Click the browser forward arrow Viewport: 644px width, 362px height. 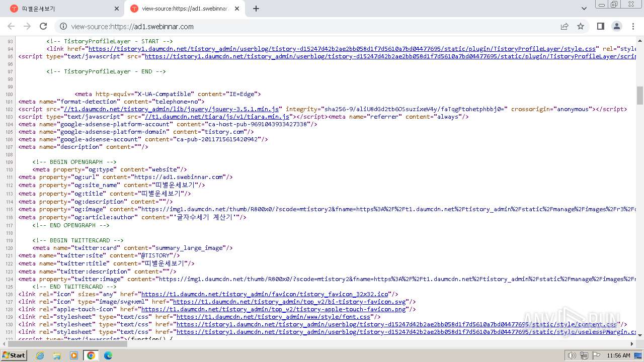(27, 27)
